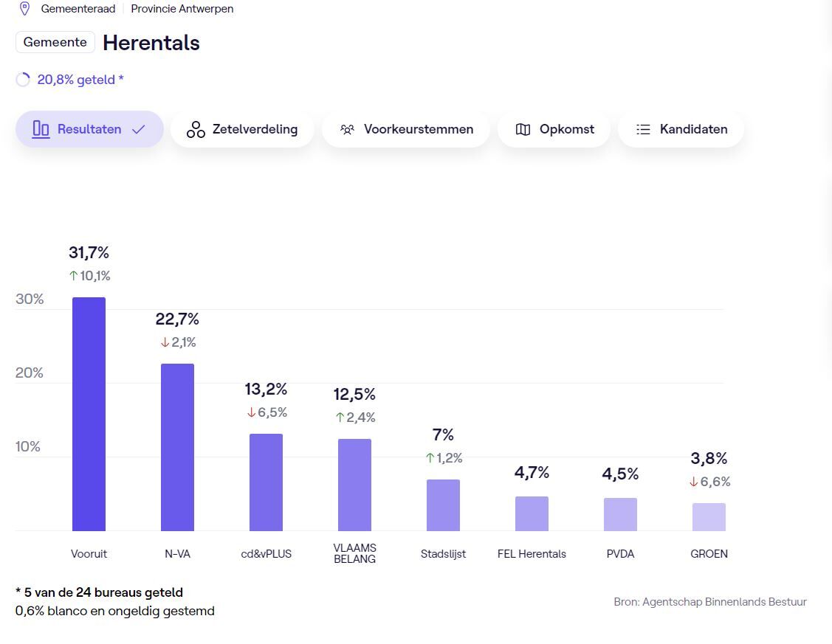This screenshot has height=644, width=832.
Task: Click the 20,8% geteld status text
Action: tap(80, 80)
